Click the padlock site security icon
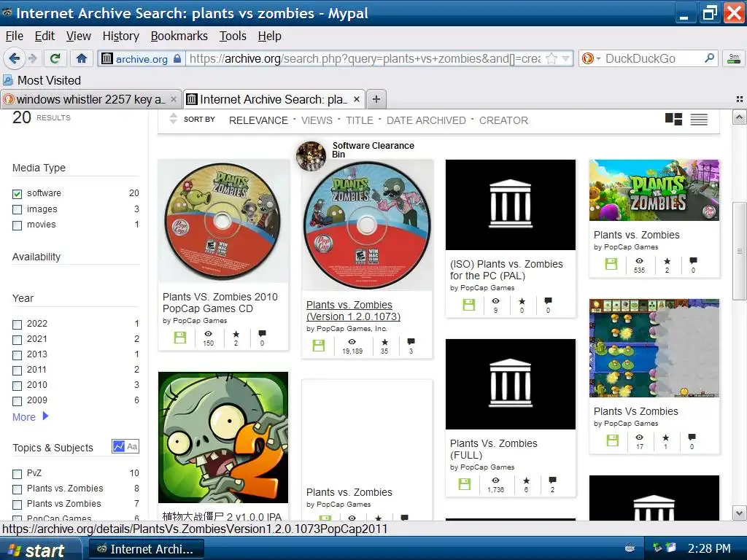This screenshot has width=747, height=560. (177, 58)
